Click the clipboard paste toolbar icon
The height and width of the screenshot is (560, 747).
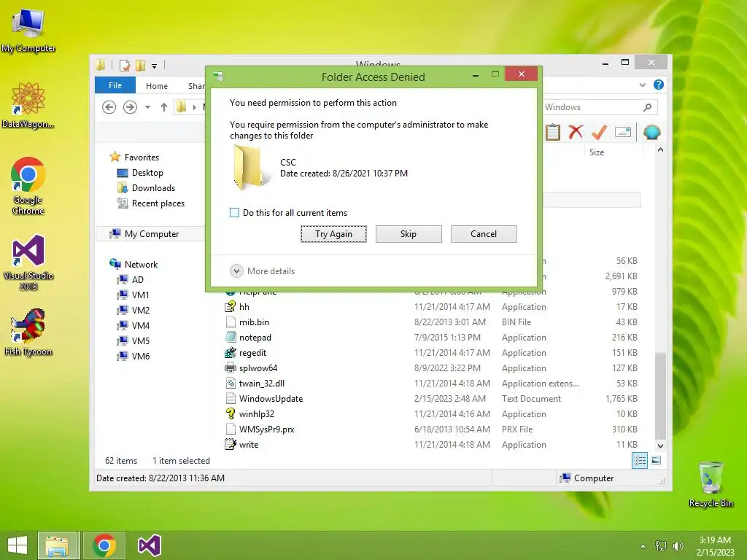click(553, 132)
